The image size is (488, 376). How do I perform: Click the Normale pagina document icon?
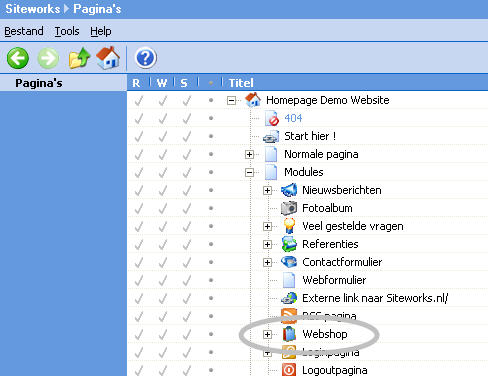[271, 154]
